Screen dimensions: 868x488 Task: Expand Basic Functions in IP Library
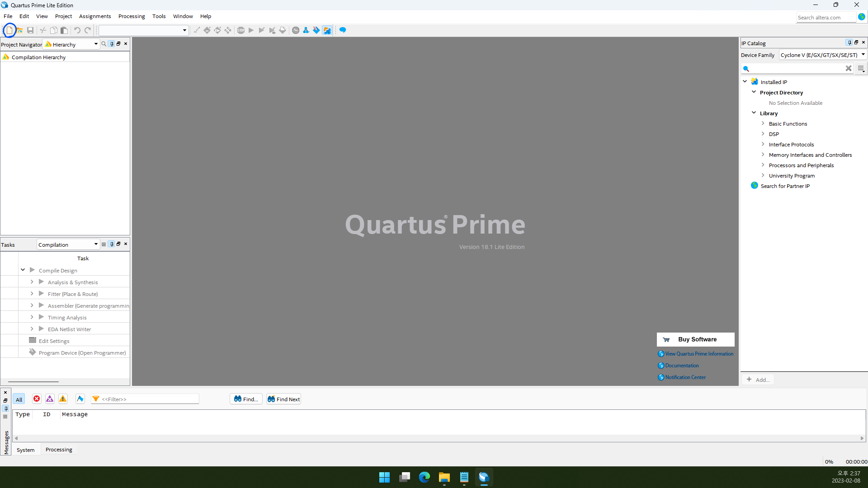[x=763, y=123]
